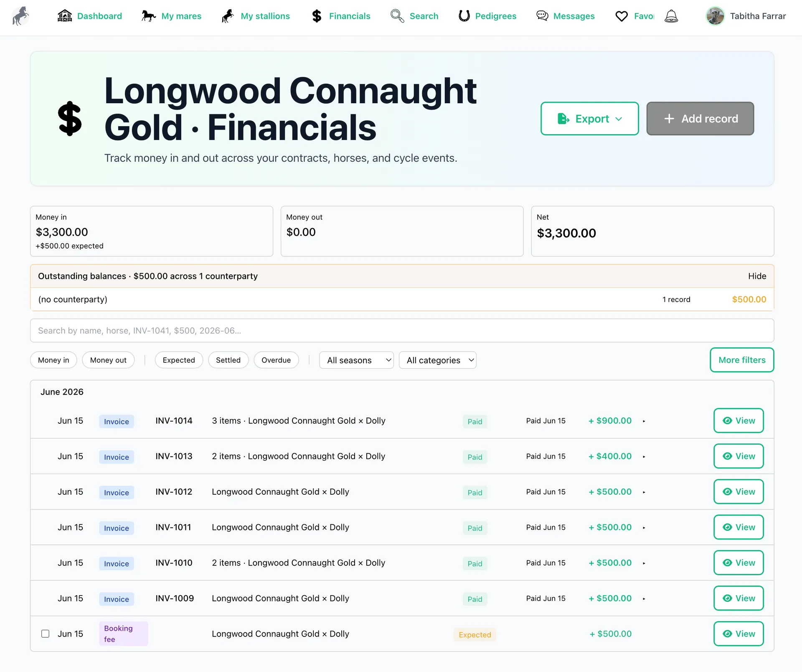Click the export file icon in Export button
802x672 pixels.
pos(563,119)
